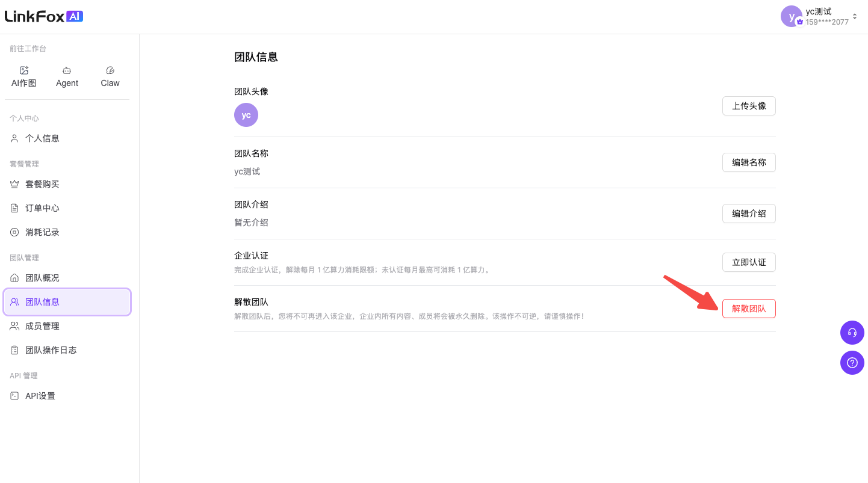Viewport: 868px width, 483px height.
Task: Click the 暂无介绍 text
Action: pos(251,223)
